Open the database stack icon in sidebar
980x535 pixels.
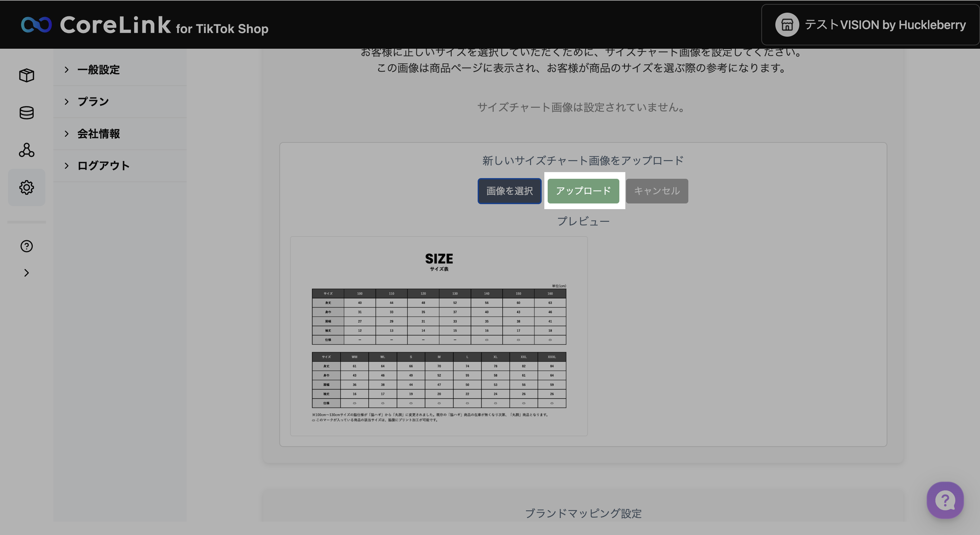coord(27,113)
